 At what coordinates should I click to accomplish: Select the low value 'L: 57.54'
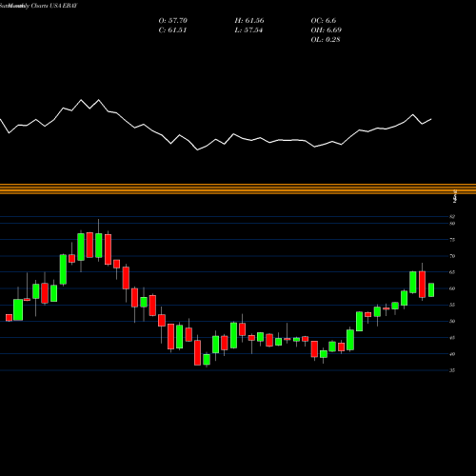[248, 30]
